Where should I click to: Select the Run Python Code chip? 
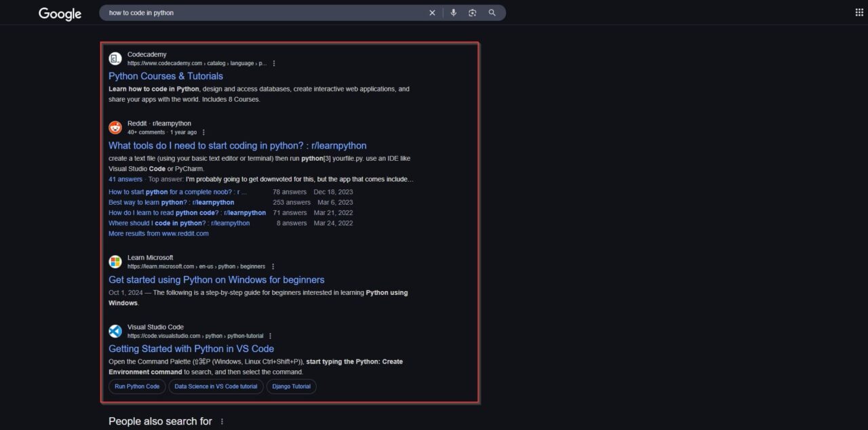pyautogui.click(x=136, y=386)
